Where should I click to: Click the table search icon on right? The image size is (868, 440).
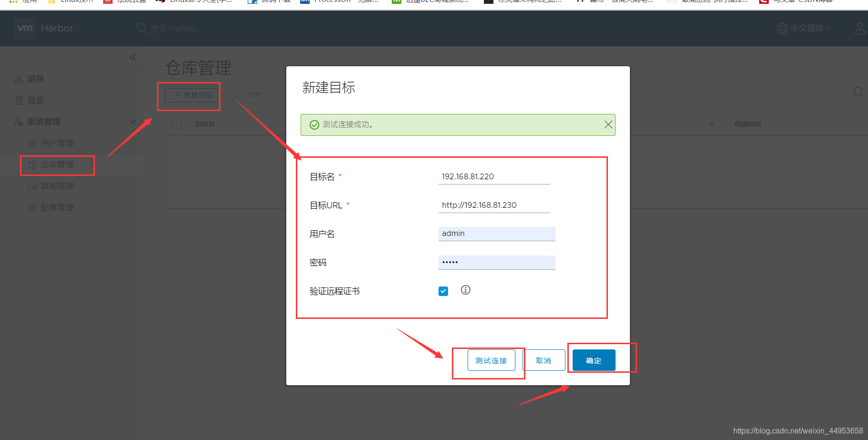[858, 92]
